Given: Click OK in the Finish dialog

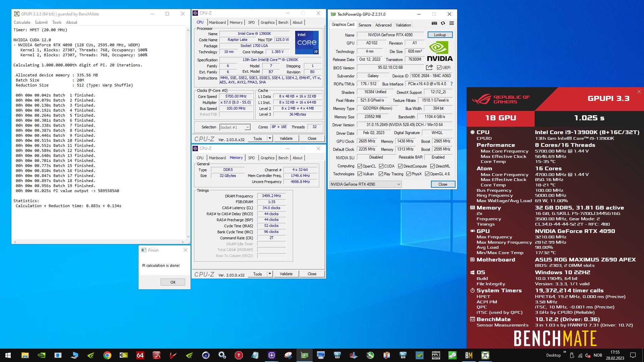Looking at the screenshot, I should [173, 282].
